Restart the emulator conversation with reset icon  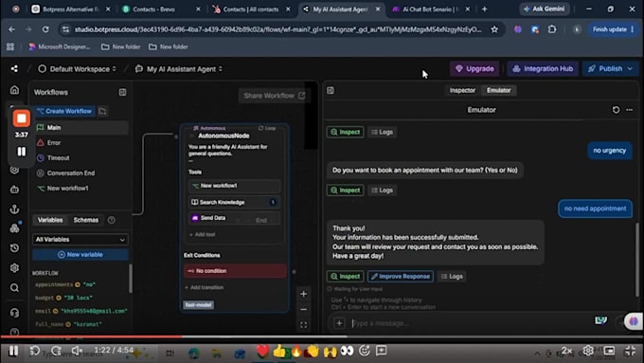(x=616, y=110)
